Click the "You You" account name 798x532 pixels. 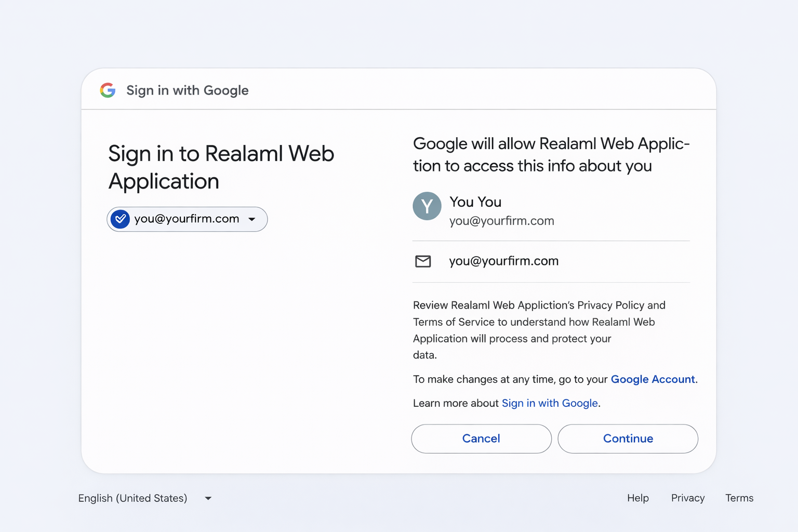tap(475, 202)
